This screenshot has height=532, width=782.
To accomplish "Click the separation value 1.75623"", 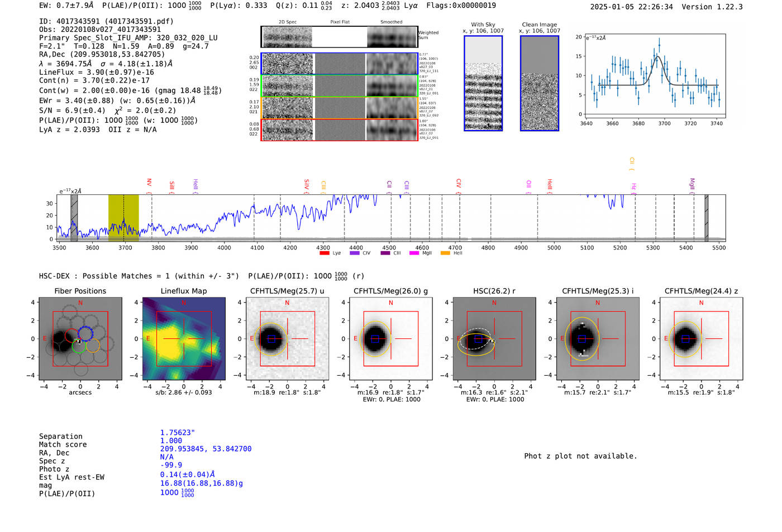I will click(x=178, y=433).
